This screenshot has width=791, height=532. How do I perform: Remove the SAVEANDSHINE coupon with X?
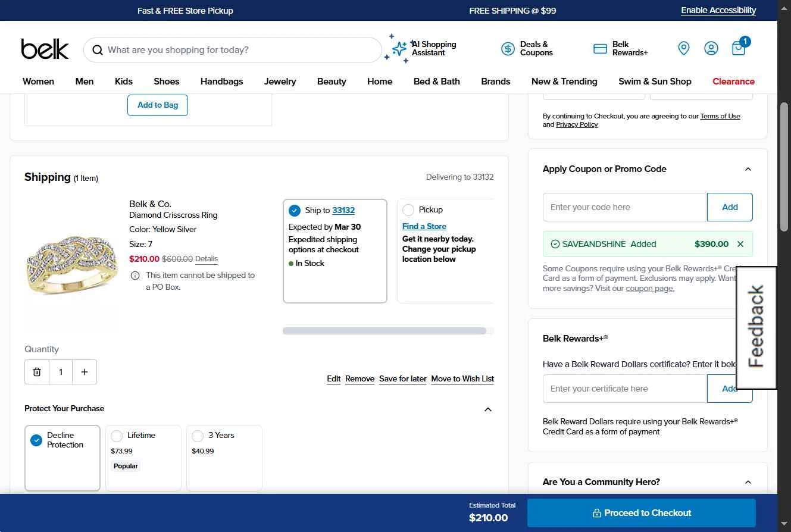coord(740,244)
